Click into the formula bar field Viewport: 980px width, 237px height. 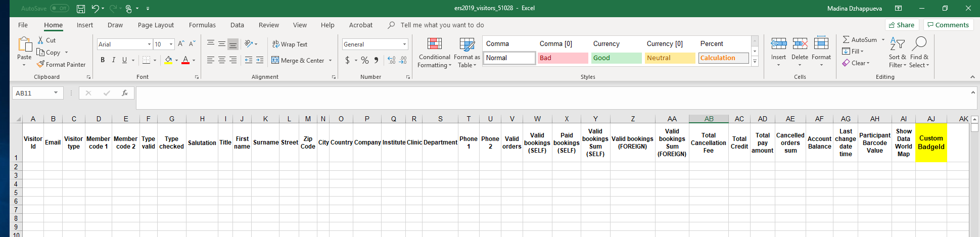pyautogui.click(x=551, y=98)
